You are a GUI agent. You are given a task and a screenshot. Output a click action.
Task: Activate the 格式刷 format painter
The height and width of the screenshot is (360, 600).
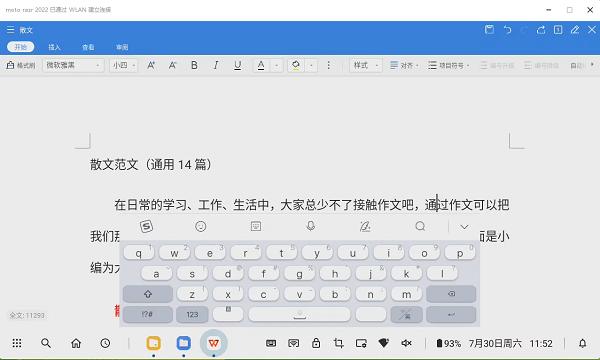pyautogui.click(x=21, y=65)
